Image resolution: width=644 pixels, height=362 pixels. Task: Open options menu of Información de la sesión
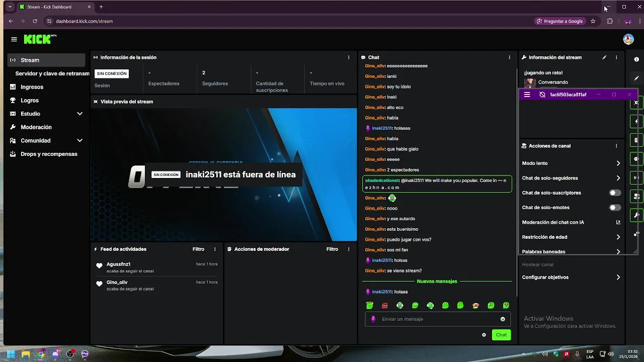click(349, 57)
